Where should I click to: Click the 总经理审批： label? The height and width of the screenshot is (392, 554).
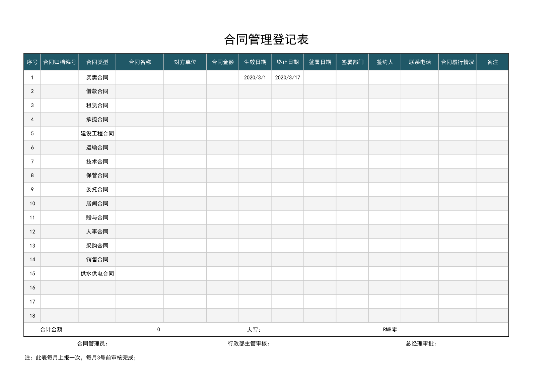(421, 343)
